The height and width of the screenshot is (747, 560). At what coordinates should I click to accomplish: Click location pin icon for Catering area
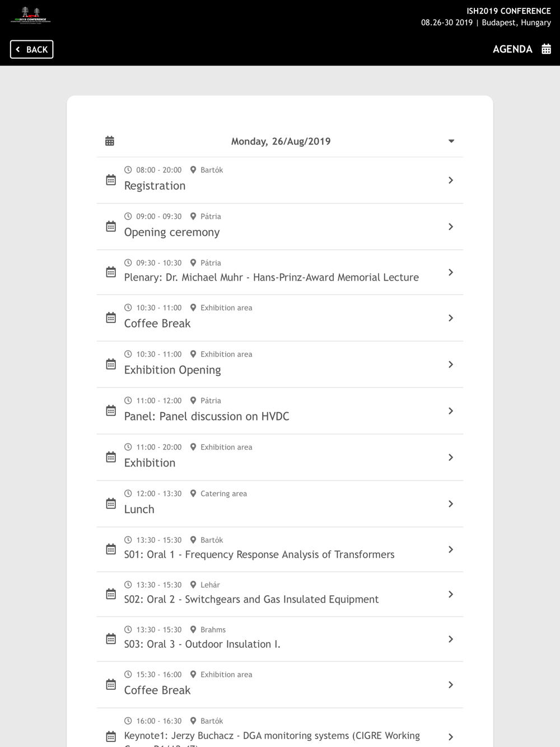coord(193,493)
